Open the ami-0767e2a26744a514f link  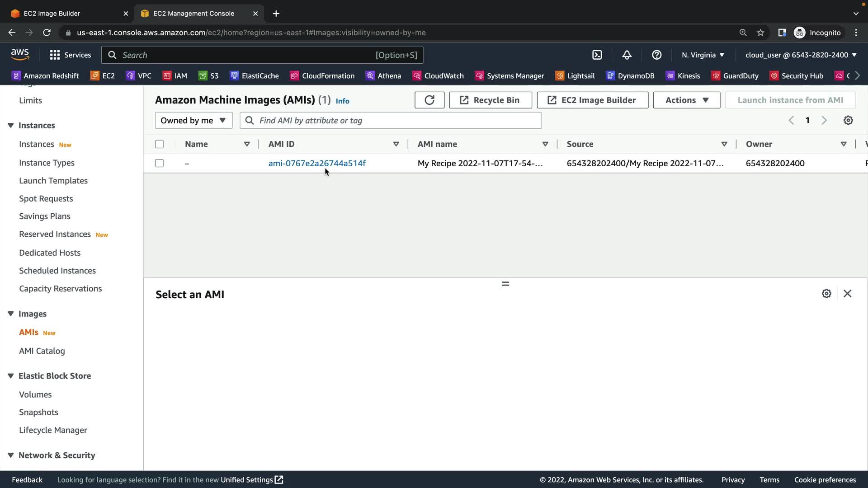tap(316, 163)
